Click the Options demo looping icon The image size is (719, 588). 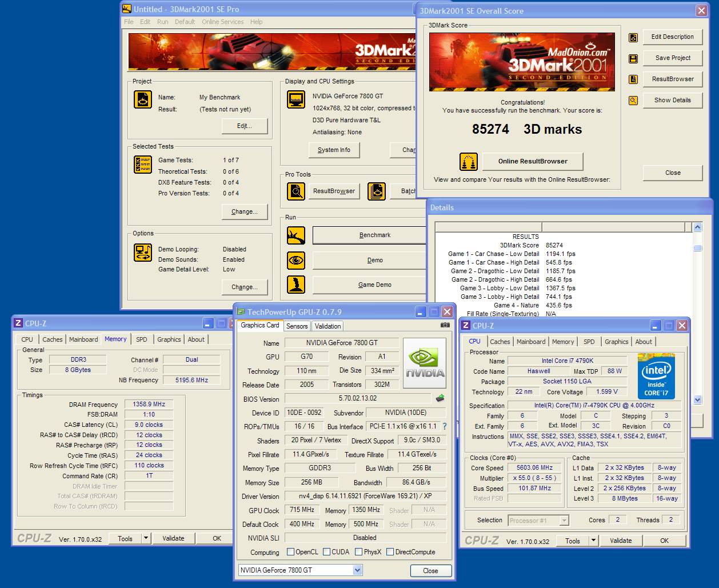pyautogui.click(x=143, y=252)
